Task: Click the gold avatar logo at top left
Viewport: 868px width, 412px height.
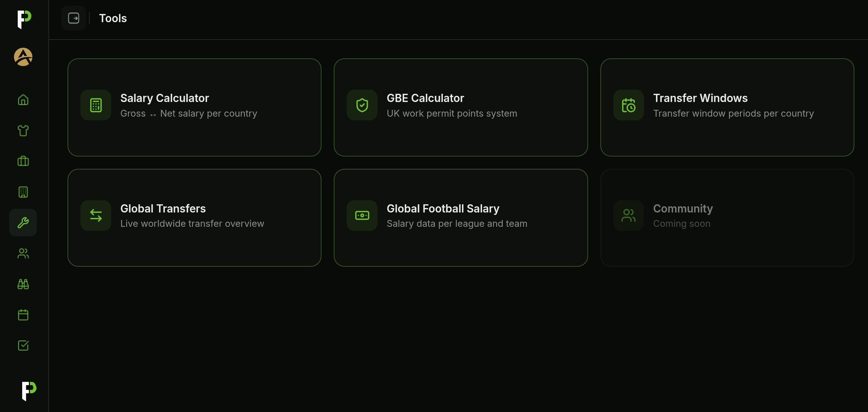Action: [23, 57]
